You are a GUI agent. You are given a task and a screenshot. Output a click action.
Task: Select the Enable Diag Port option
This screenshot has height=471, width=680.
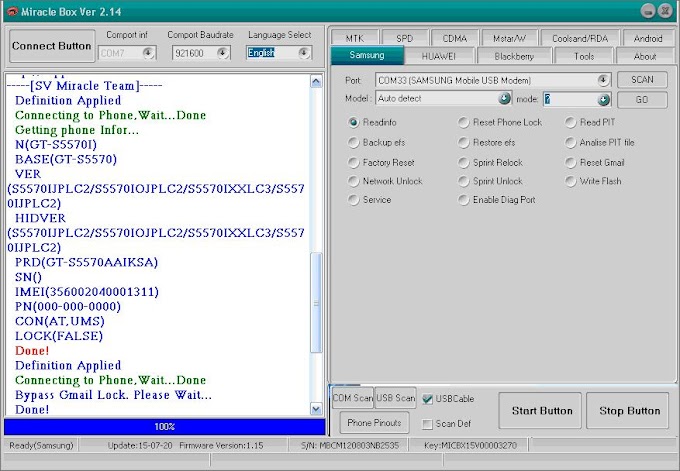click(464, 200)
